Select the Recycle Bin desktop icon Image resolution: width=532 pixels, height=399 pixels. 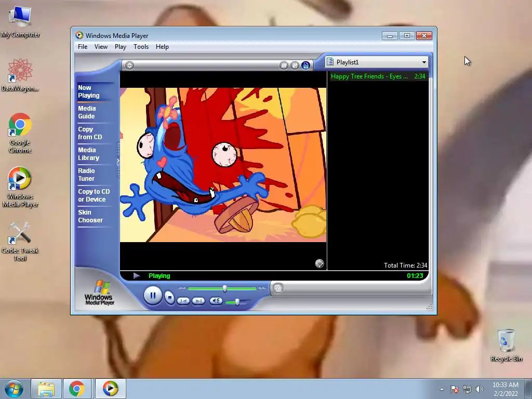506,345
